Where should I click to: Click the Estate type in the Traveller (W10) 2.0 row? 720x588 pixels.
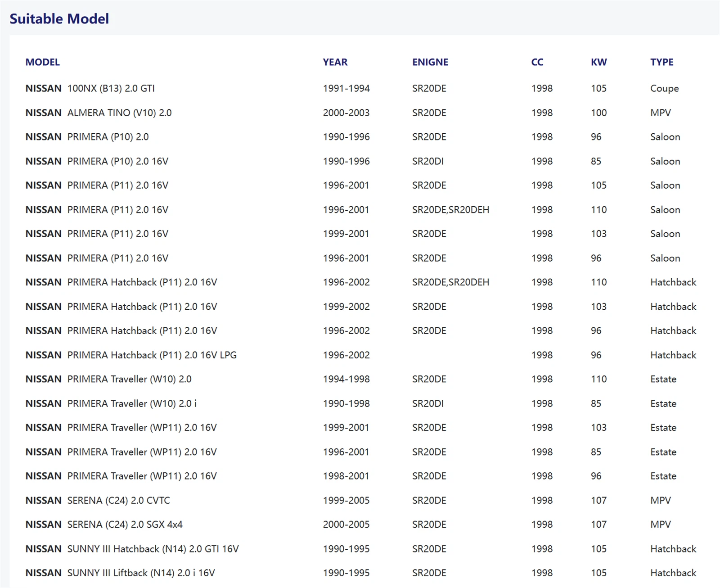coord(663,379)
